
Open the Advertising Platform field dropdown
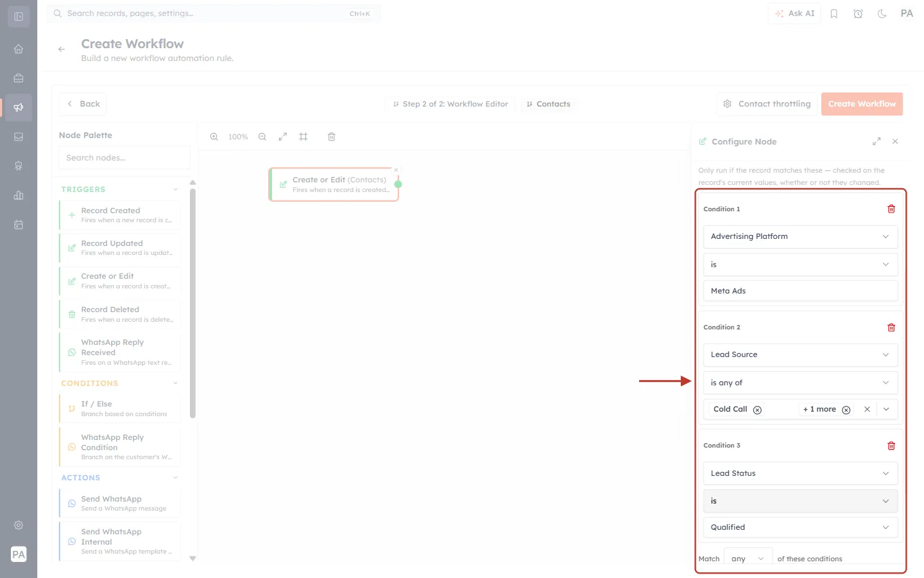(x=800, y=236)
